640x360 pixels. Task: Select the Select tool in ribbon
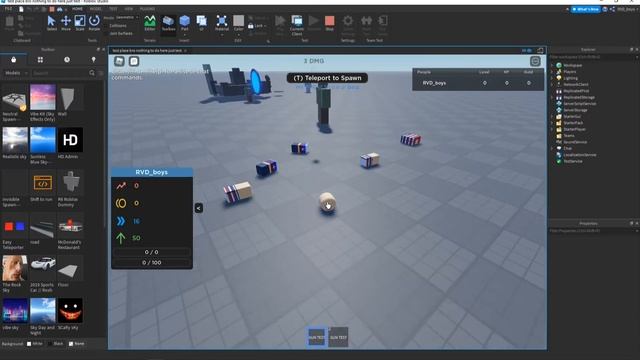[51, 23]
